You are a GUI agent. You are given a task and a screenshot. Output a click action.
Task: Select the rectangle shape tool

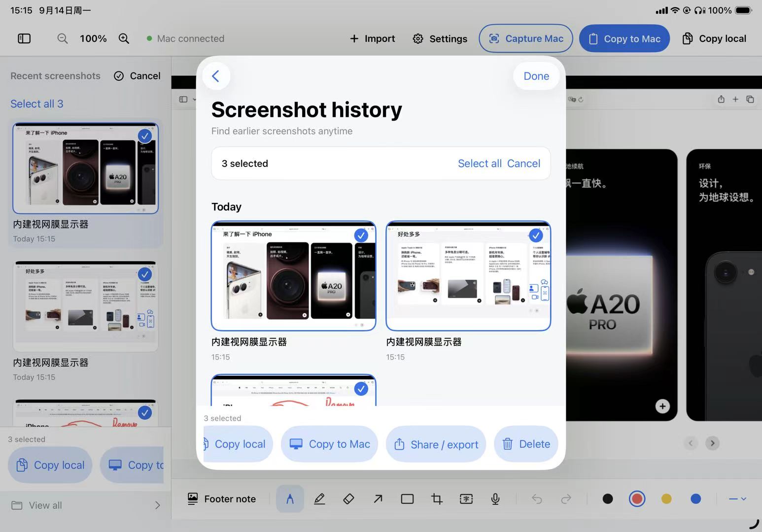(x=407, y=499)
